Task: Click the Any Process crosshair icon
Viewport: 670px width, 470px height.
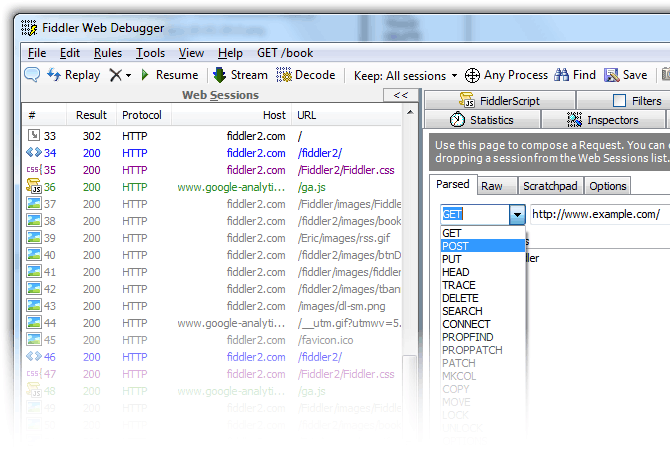Action: 472,75
